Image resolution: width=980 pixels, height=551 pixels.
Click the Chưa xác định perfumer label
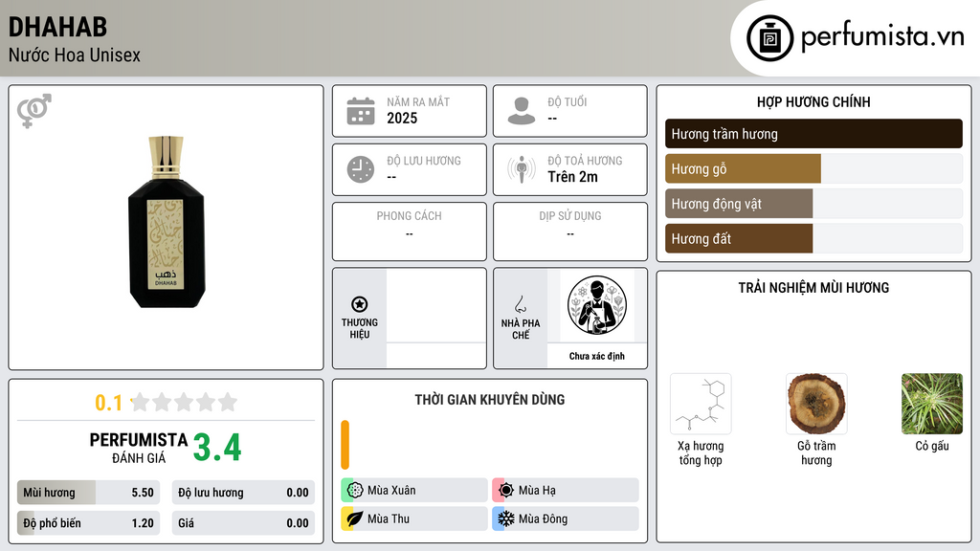point(597,356)
